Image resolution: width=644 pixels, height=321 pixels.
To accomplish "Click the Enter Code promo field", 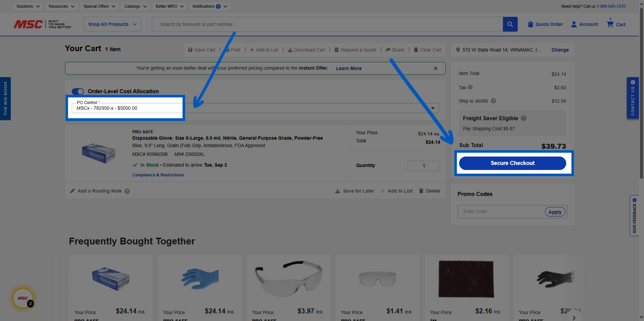I will (x=501, y=212).
